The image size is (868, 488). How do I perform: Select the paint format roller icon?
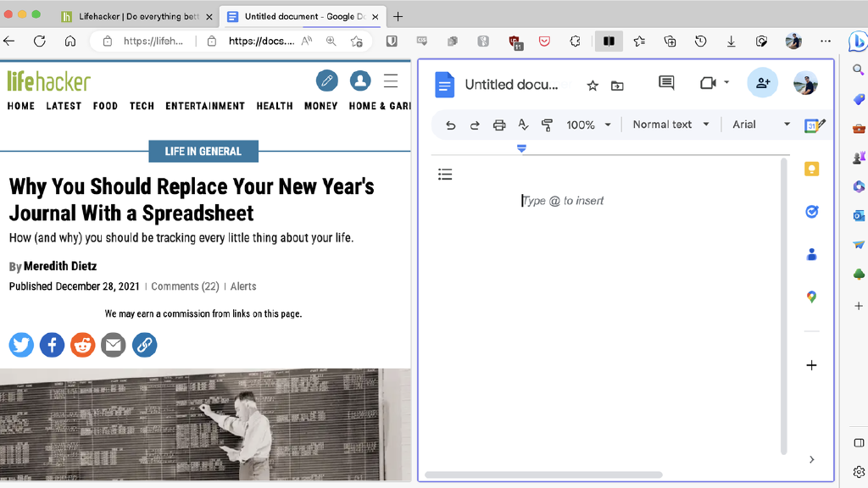point(547,125)
